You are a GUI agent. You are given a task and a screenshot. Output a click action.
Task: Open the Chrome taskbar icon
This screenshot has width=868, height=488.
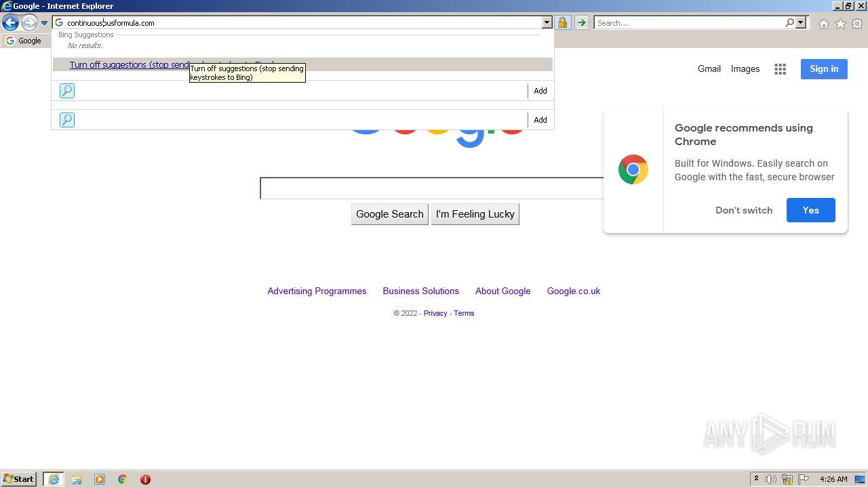pos(123,479)
